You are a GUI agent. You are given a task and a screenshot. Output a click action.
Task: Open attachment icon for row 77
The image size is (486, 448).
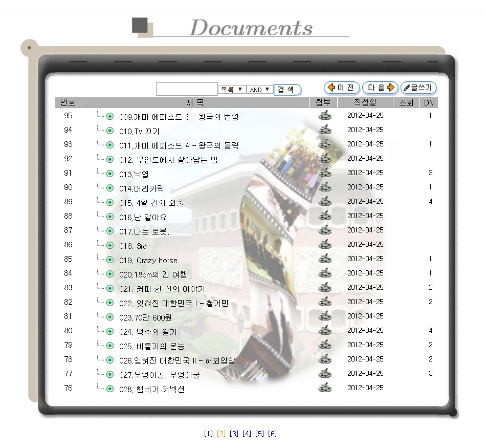pyautogui.click(x=325, y=373)
